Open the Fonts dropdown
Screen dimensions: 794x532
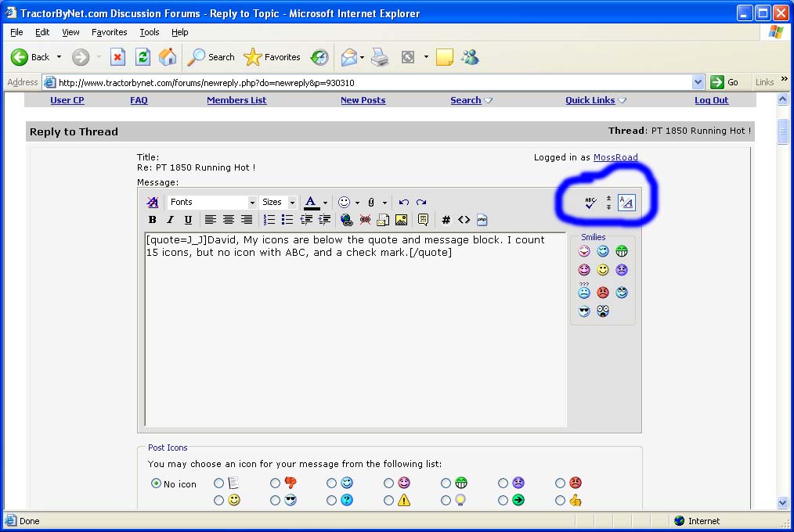tap(212, 203)
